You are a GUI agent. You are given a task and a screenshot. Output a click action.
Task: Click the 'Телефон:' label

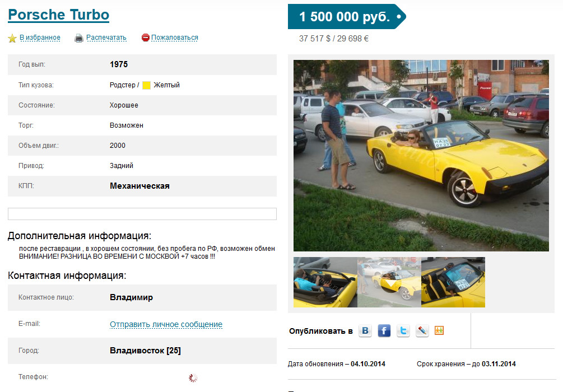pos(33,377)
